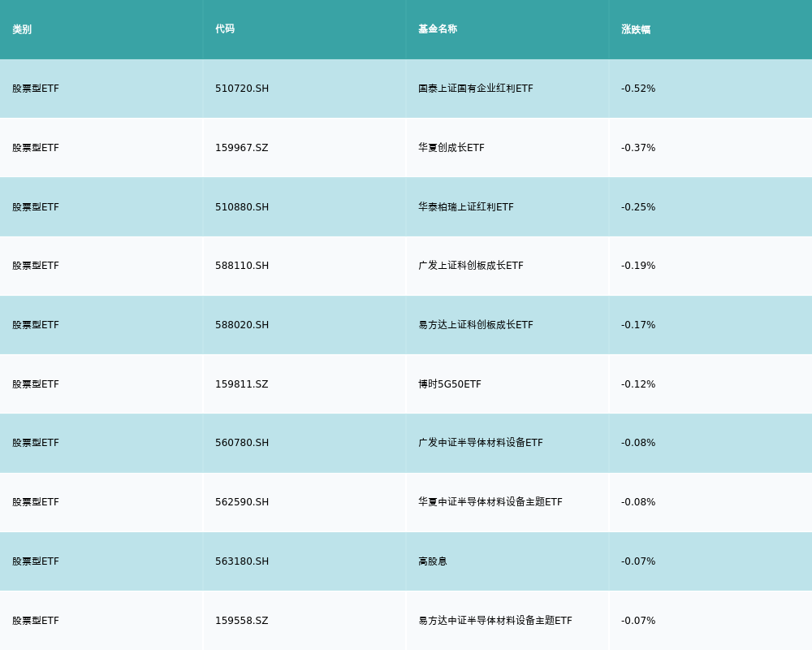Image resolution: width=812 pixels, height=650 pixels.
Task: Select code 159811.SZ
Action: [242, 384]
